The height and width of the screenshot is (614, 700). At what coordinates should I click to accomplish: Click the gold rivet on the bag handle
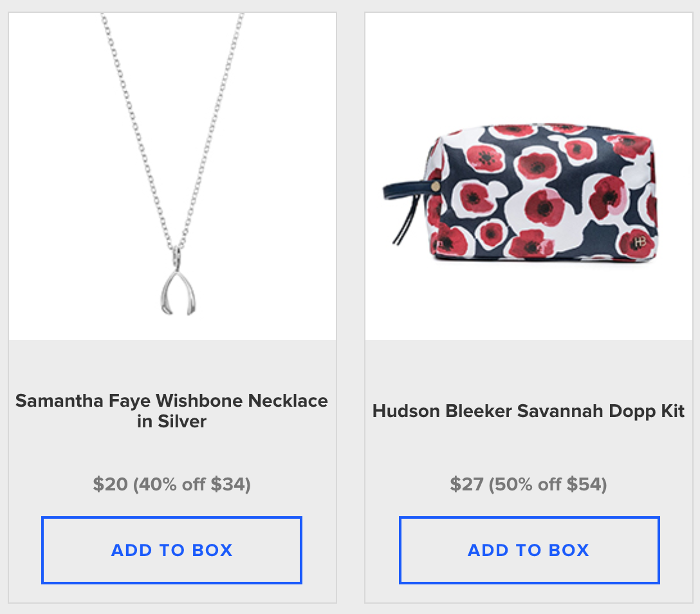click(436, 186)
